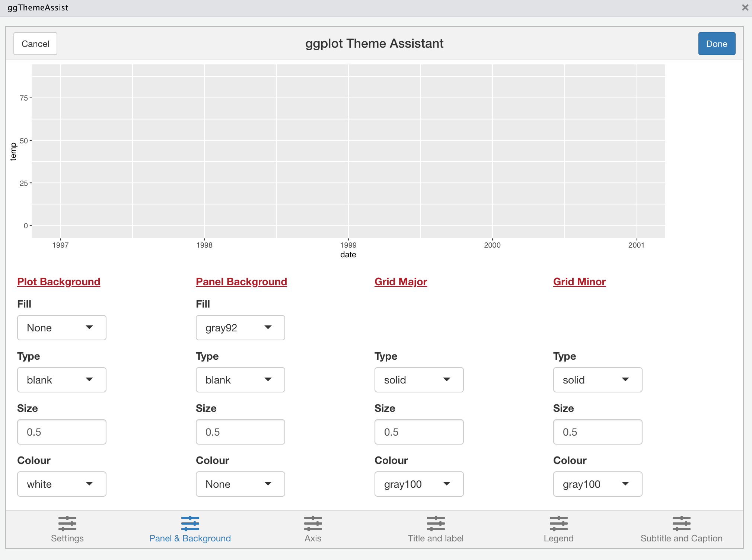The width and height of the screenshot is (752, 560).
Task: Expand Grid Minor Type dropdown
Action: click(598, 380)
